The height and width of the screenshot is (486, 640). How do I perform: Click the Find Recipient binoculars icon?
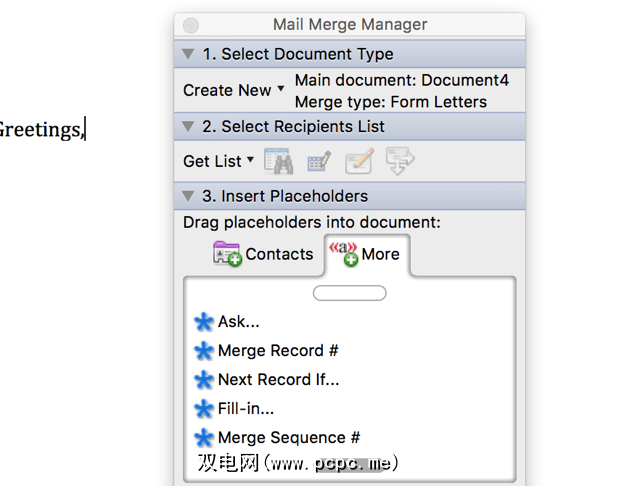tap(277, 161)
